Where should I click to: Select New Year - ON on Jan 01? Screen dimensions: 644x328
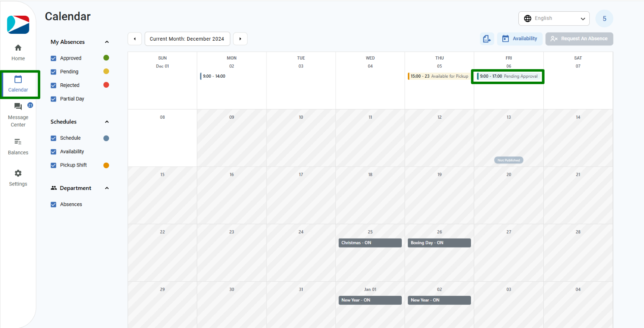pyautogui.click(x=370, y=300)
